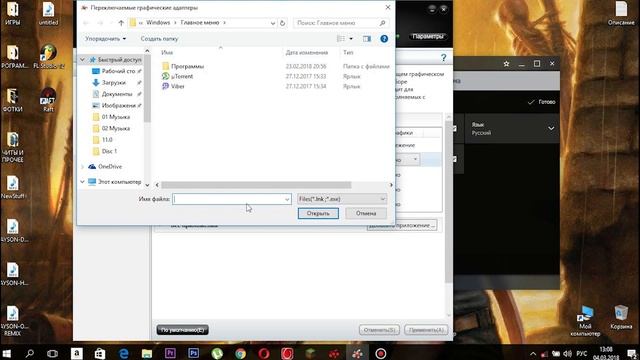Toggle the preview pane icon
The image size is (640, 360).
pyautogui.click(x=367, y=39)
